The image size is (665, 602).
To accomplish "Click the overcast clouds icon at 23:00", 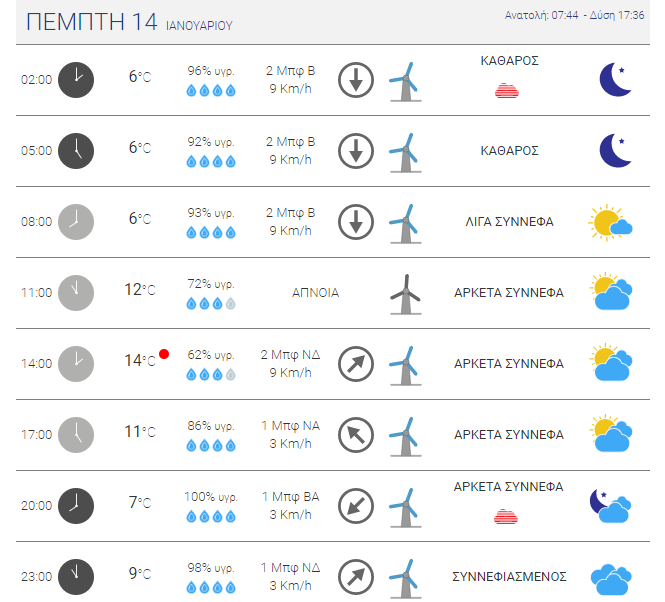I will tap(611, 580).
